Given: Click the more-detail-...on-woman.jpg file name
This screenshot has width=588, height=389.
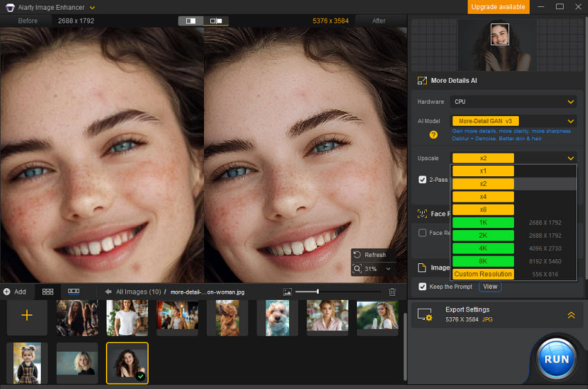Looking at the screenshot, I should (208, 292).
